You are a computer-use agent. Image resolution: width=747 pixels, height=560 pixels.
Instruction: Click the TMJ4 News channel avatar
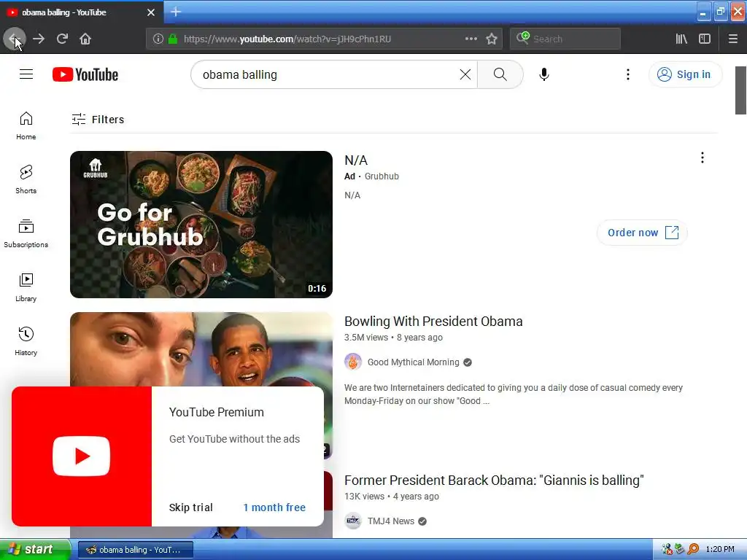point(353,521)
